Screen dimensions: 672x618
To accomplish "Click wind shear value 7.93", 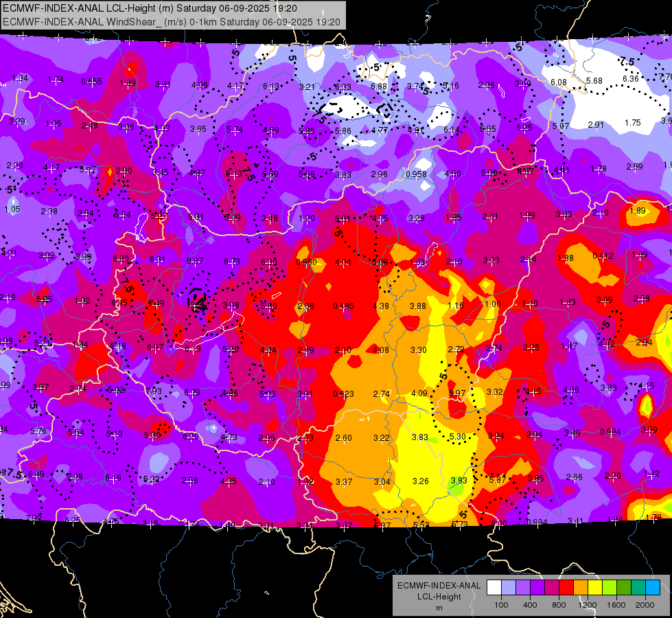I will click(x=154, y=391).
